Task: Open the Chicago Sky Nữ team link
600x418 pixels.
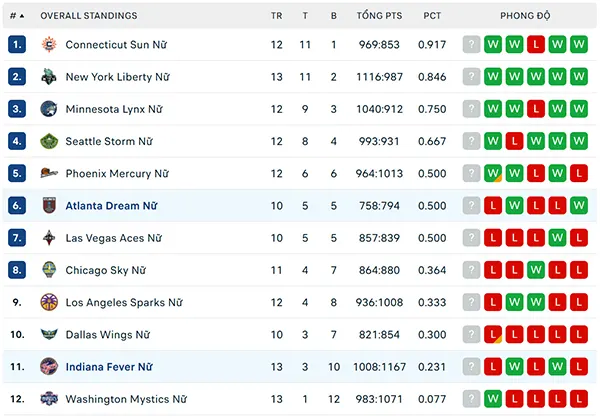Action: pos(106,270)
